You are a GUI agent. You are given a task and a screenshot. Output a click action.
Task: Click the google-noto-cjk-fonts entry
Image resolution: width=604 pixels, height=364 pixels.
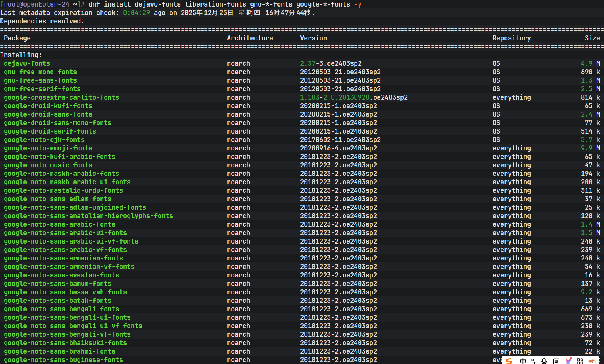click(44, 140)
